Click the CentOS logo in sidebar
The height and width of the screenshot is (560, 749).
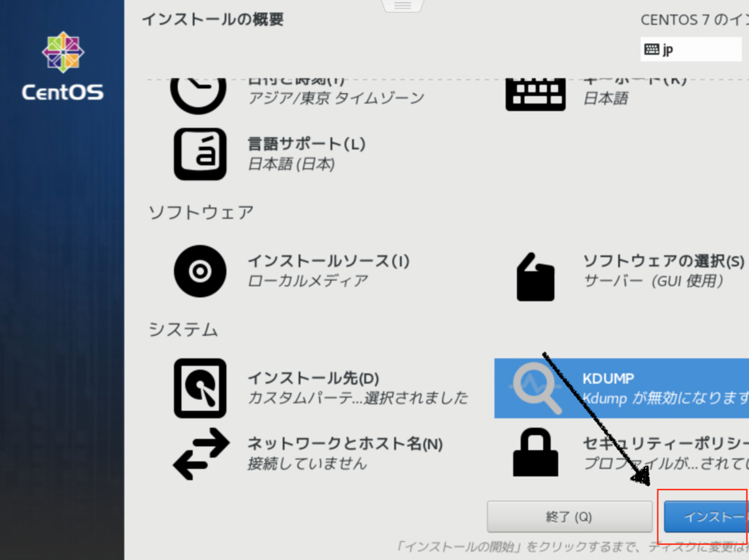pyautogui.click(x=62, y=66)
